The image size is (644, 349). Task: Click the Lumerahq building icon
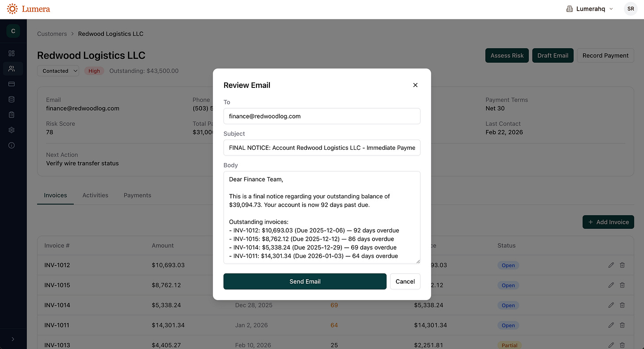(570, 9)
